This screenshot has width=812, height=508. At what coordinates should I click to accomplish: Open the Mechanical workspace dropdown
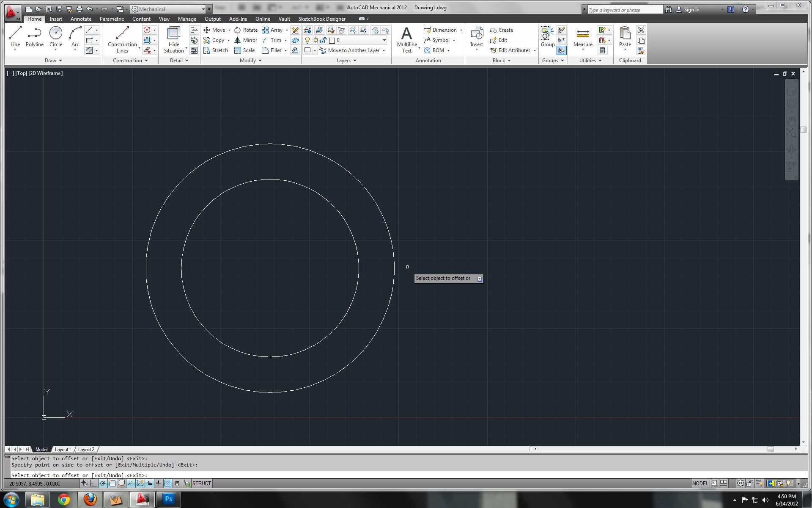pos(203,9)
